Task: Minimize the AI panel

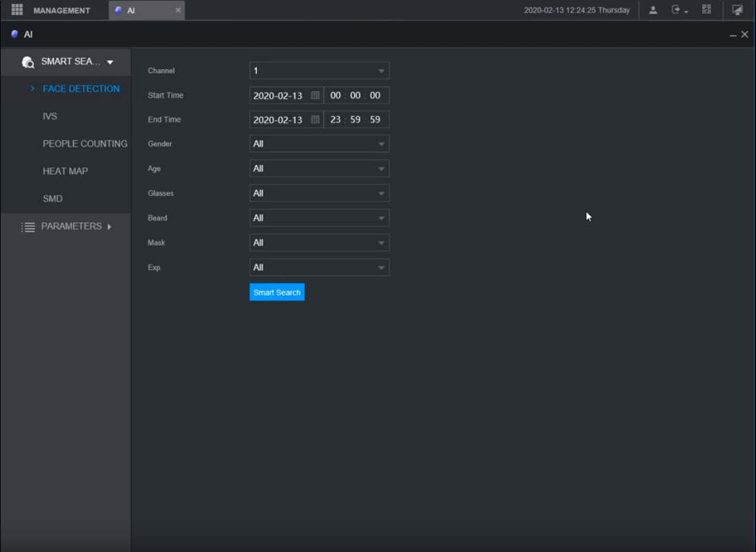Action: click(x=733, y=35)
